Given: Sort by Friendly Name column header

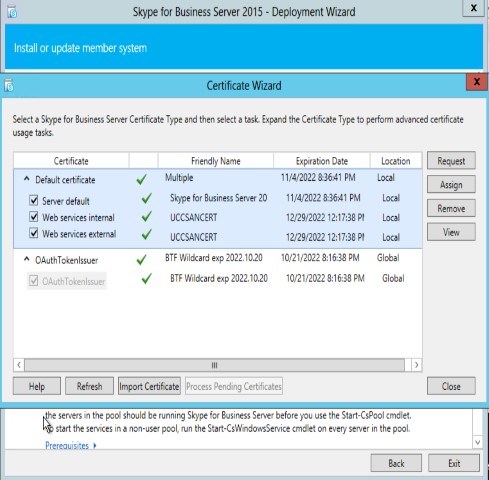Looking at the screenshot, I should pos(216,161).
